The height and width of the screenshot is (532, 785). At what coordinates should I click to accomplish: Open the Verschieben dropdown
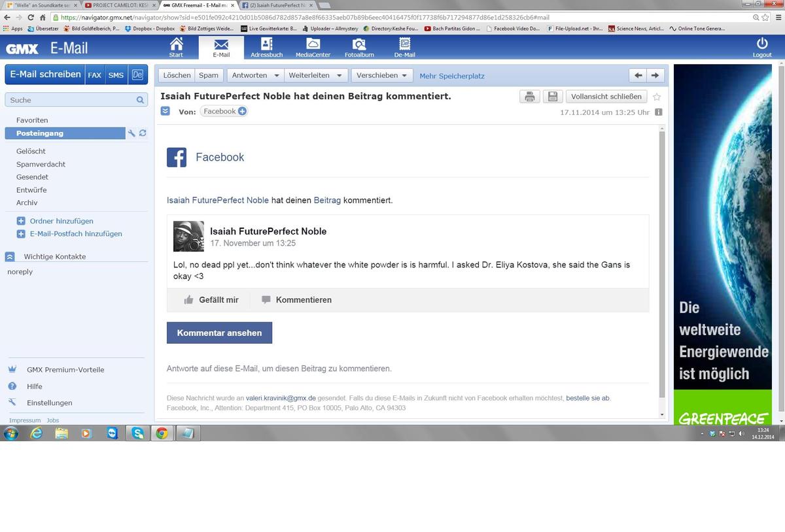tap(382, 76)
